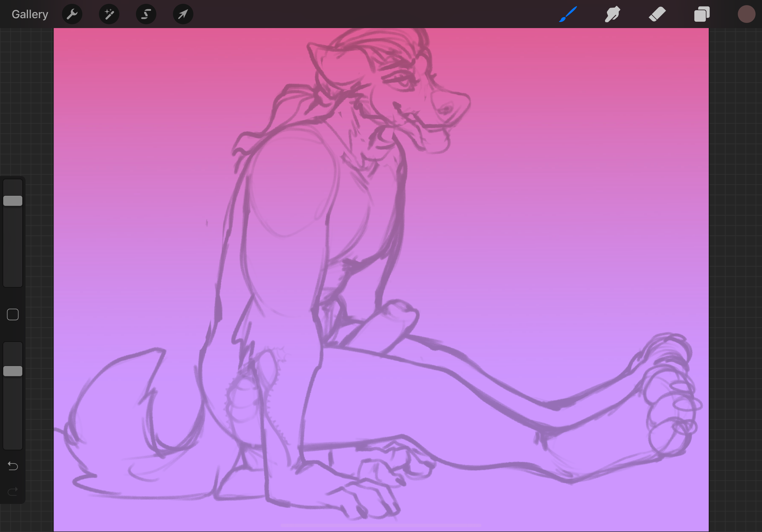
Task: Toggle the square Modify button in sidebar
Action: point(13,314)
